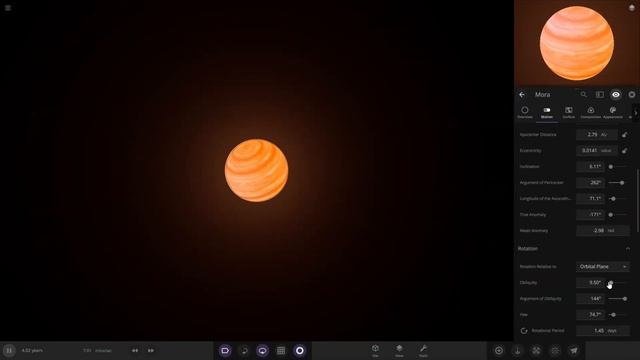The width and height of the screenshot is (640, 360).
Task: Edit the Obliquity 9.50° field
Action: pos(590,282)
